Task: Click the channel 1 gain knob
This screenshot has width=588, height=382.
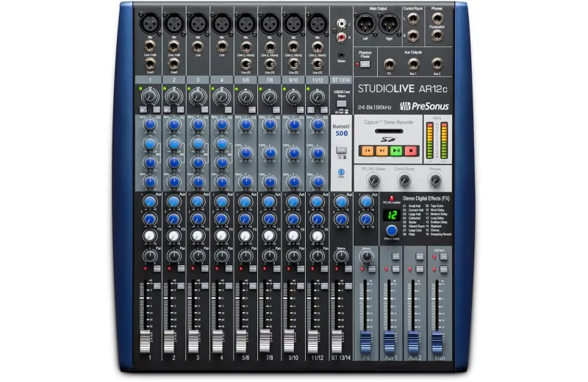Action: click(x=150, y=97)
